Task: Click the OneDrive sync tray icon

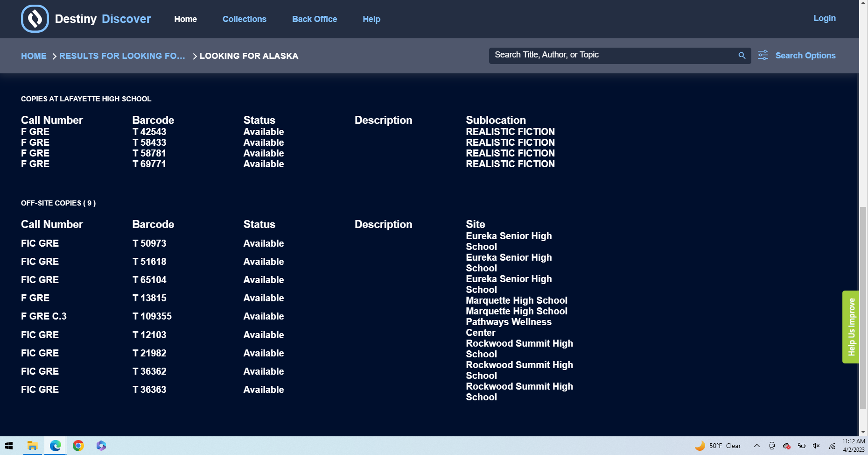Action: (x=787, y=446)
